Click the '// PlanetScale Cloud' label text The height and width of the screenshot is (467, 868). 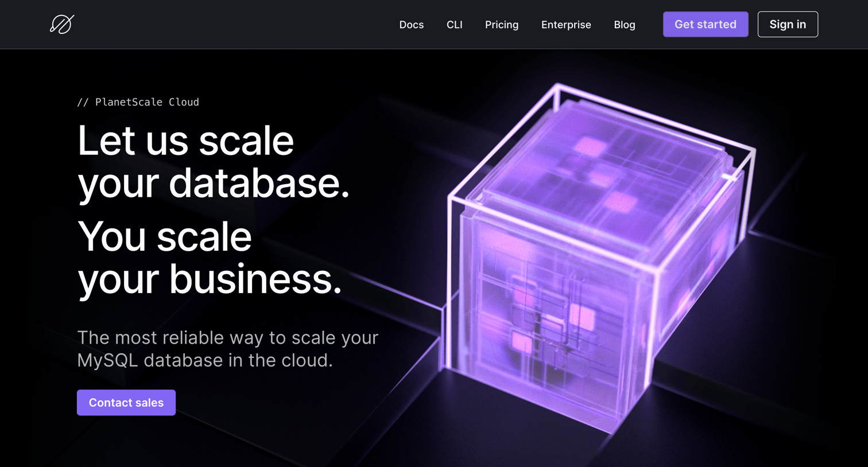[138, 102]
